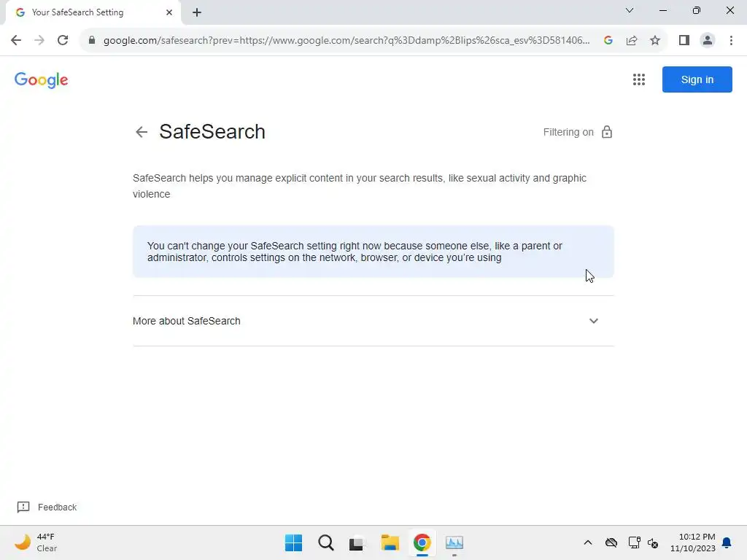The image size is (747, 560).
Task: Open the share page icon
Action: pos(632,40)
